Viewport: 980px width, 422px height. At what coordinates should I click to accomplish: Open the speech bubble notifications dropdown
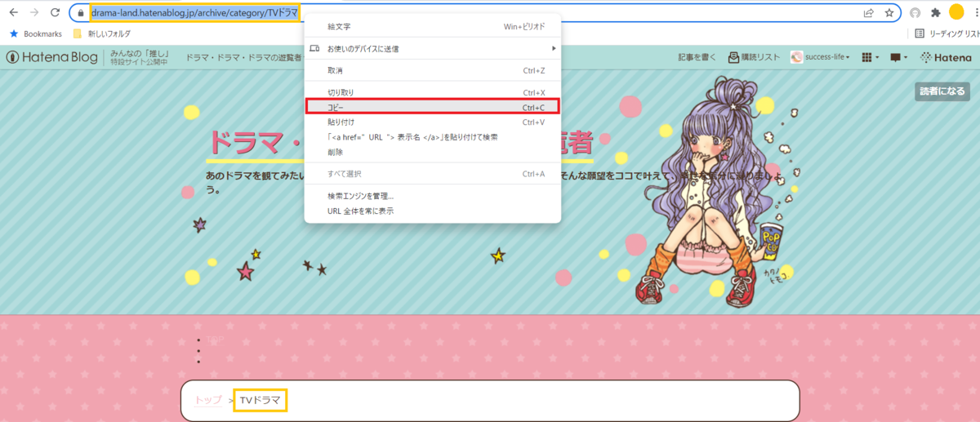click(x=899, y=57)
